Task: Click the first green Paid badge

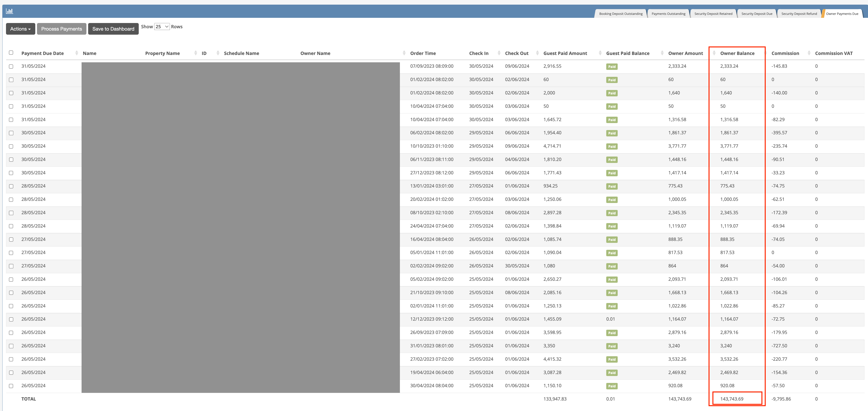Action: pyautogui.click(x=612, y=67)
